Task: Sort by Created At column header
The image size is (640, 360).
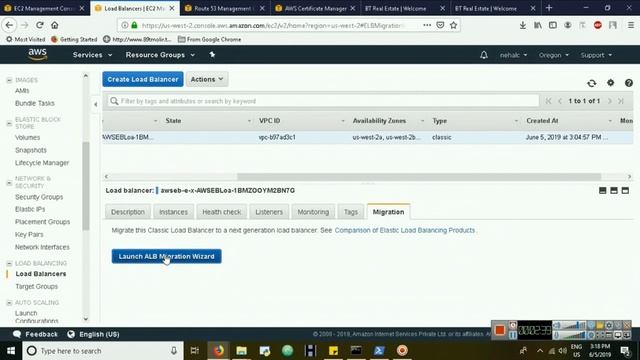Action: coord(542,121)
